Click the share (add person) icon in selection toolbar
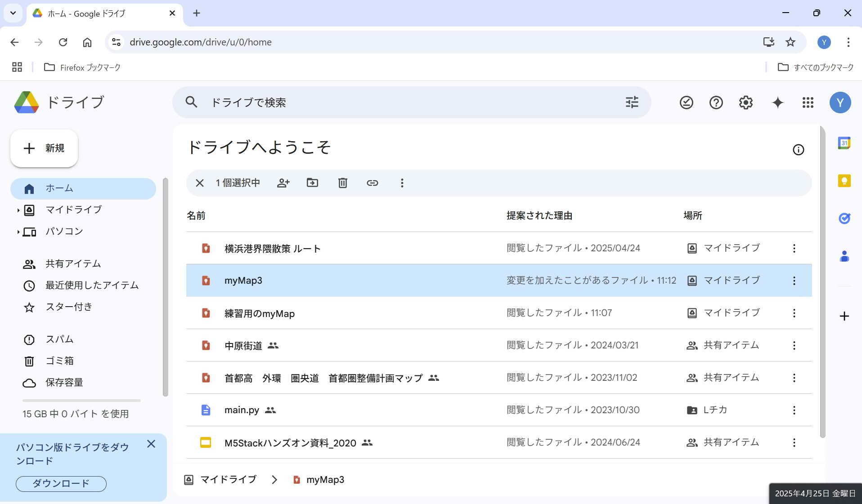 [x=283, y=183]
